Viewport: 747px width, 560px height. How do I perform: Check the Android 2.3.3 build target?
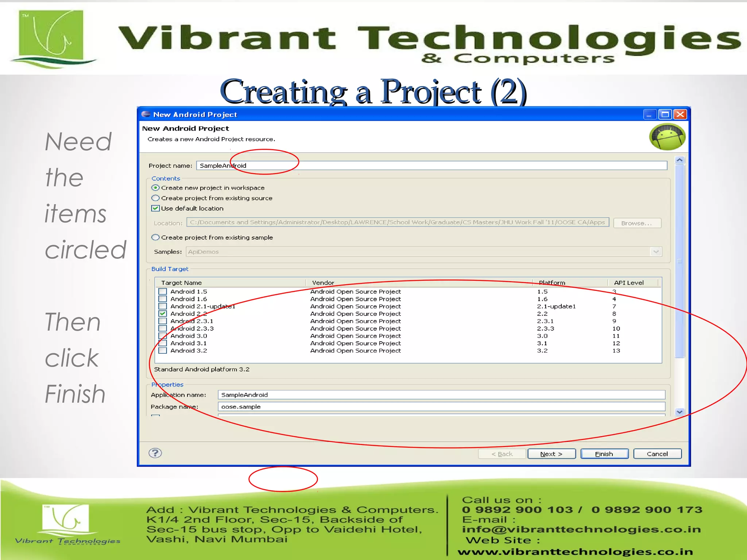click(163, 328)
